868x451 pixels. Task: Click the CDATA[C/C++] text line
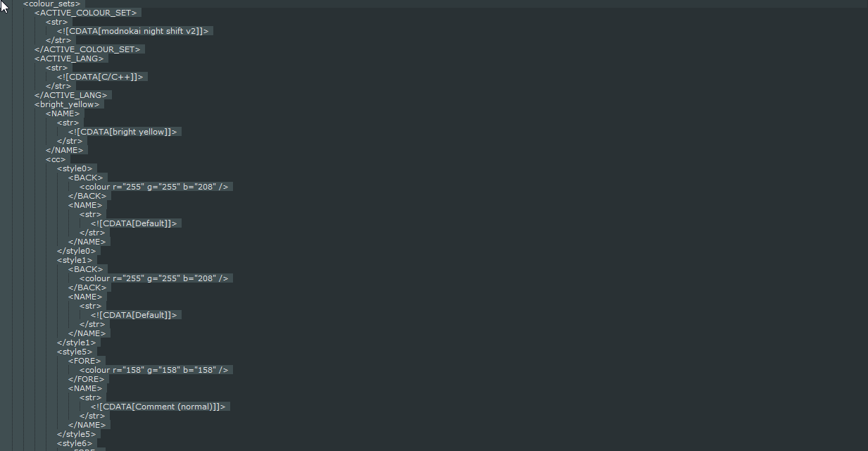(101, 77)
